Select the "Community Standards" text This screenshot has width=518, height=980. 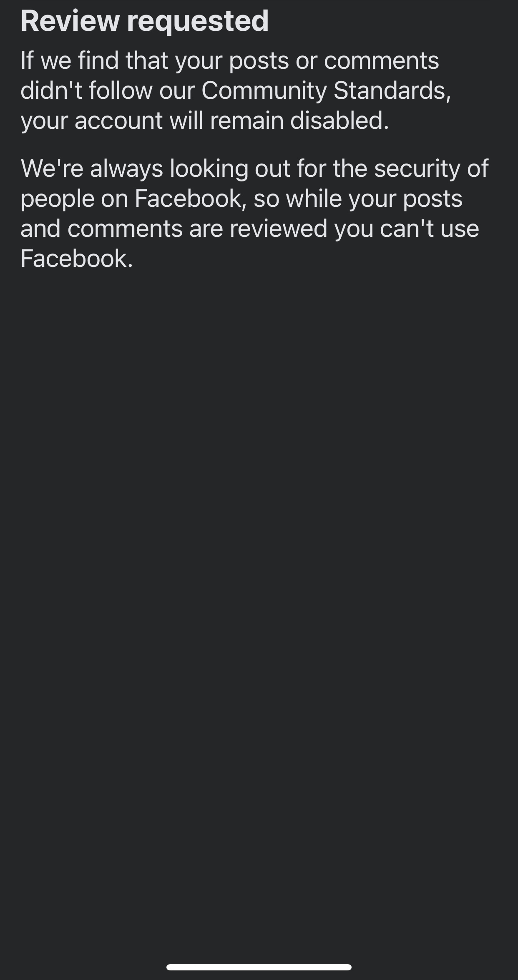[326, 90]
